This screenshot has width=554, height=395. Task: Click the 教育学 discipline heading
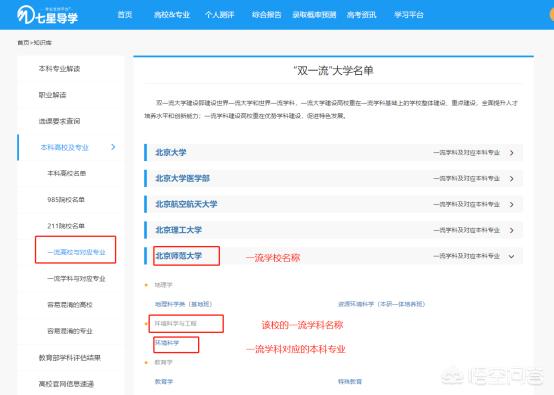pos(163,362)
